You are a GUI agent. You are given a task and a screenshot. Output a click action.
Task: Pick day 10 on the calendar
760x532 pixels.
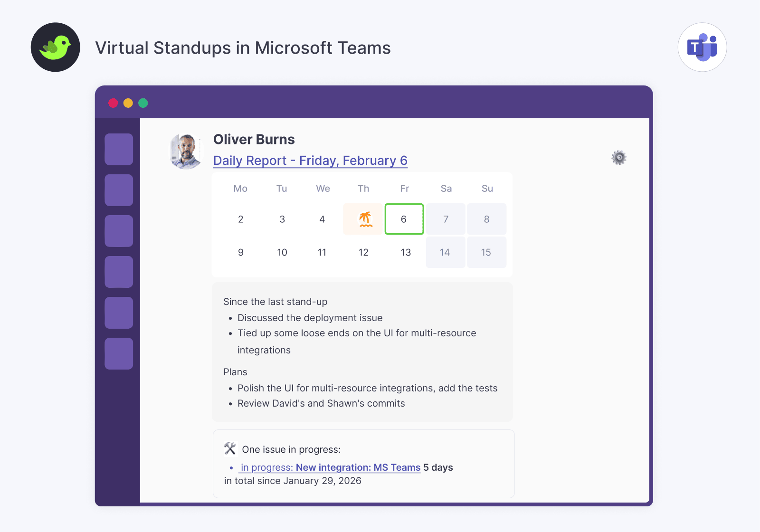coord(282,252)
